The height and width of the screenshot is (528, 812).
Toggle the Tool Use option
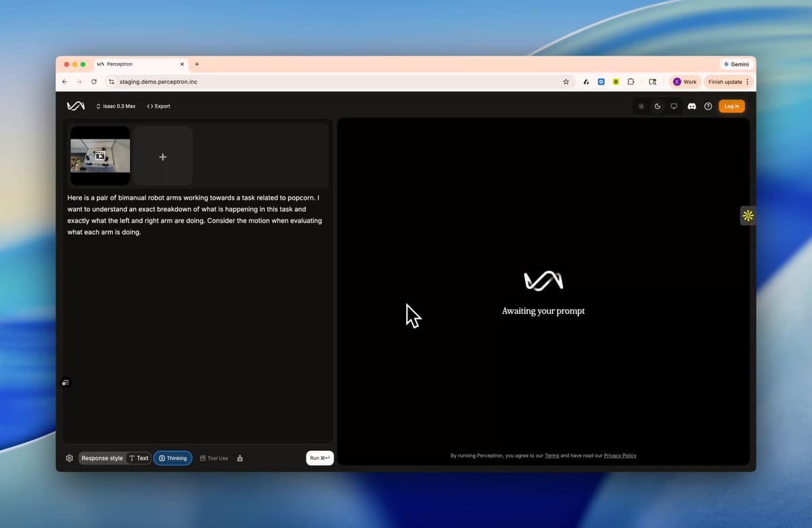point(214,458)
